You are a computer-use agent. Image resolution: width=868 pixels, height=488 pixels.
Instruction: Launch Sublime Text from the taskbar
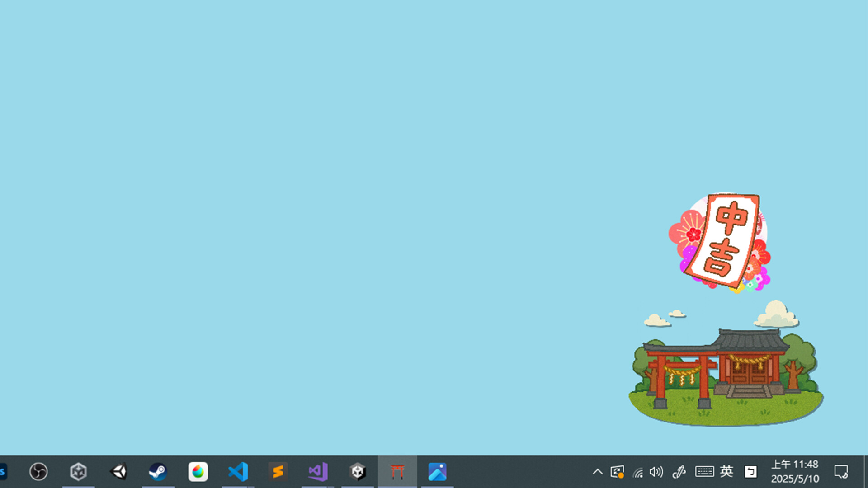click(277, 472)
